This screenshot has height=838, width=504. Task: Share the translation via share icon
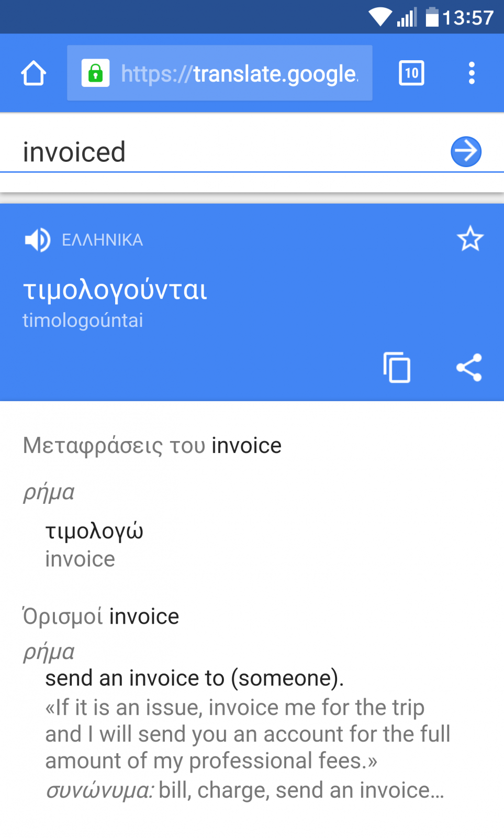[x=469, y=367]
